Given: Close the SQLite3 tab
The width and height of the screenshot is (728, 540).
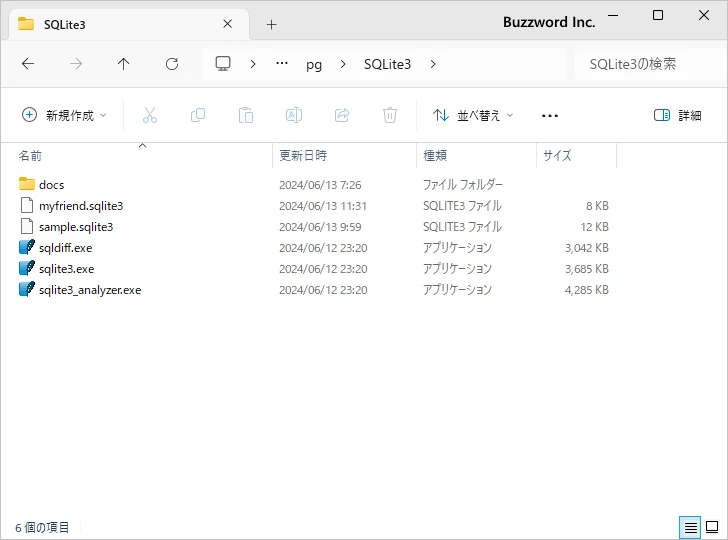Looking at the screenshot, I should point(228,24).
